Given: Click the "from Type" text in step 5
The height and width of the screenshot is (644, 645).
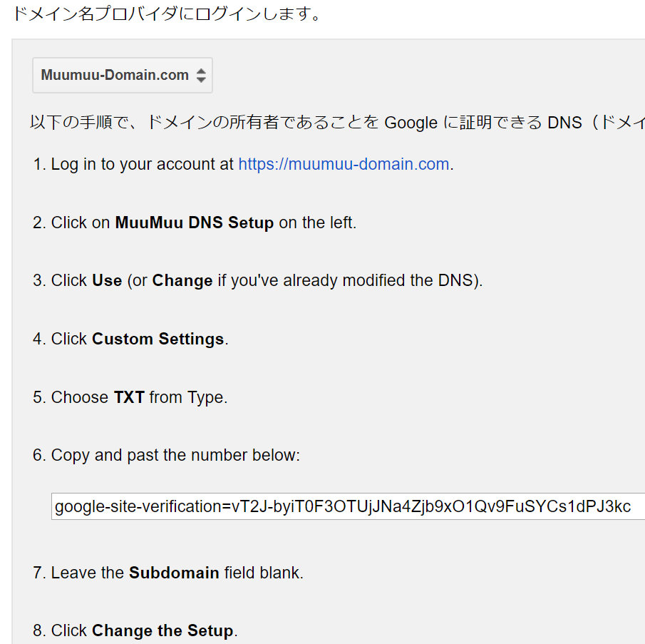Looking at the screenshot, I should click(188, 398).
